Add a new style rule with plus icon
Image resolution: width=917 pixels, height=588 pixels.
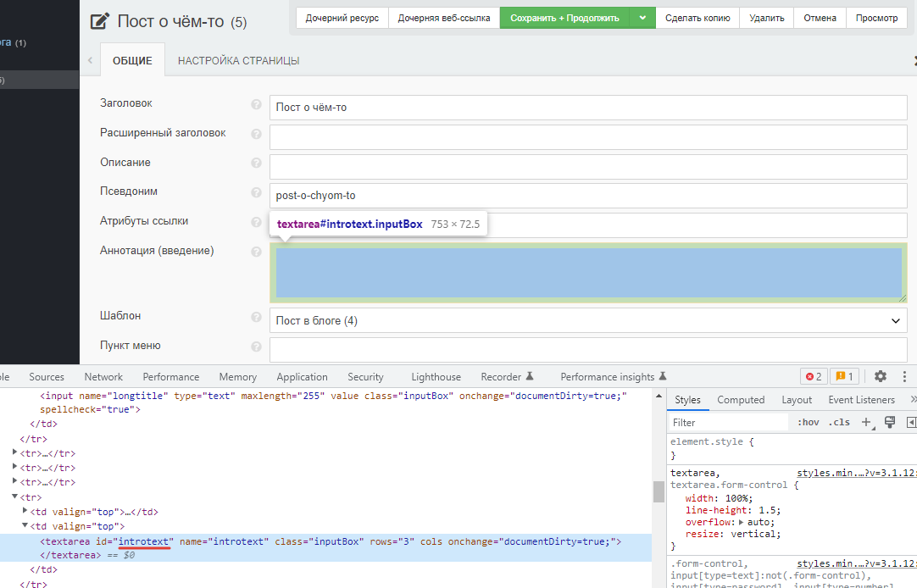(x=866, y=422)
